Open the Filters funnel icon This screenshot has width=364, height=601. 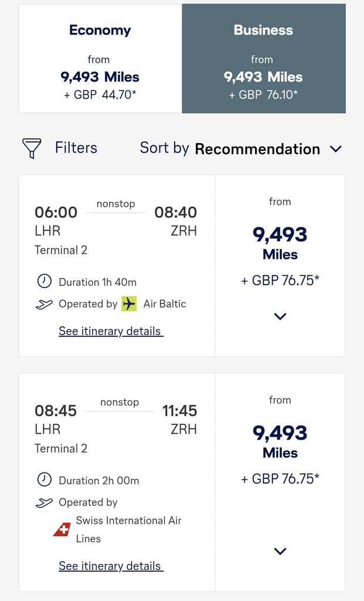point(32,148)
